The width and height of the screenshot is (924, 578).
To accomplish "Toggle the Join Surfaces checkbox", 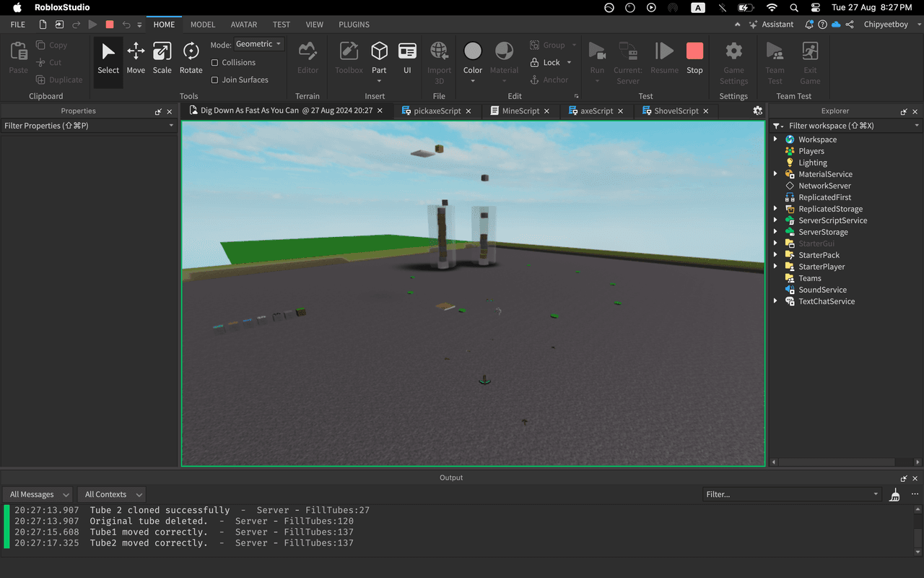I will [214, 80].
